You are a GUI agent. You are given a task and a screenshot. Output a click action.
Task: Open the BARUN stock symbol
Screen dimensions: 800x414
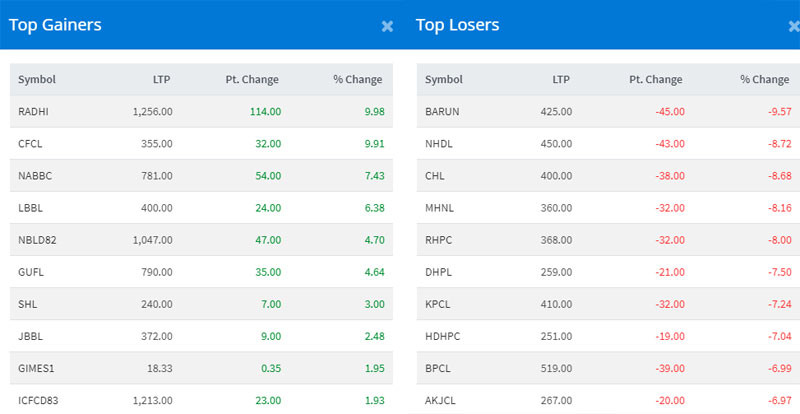(442, 111)
